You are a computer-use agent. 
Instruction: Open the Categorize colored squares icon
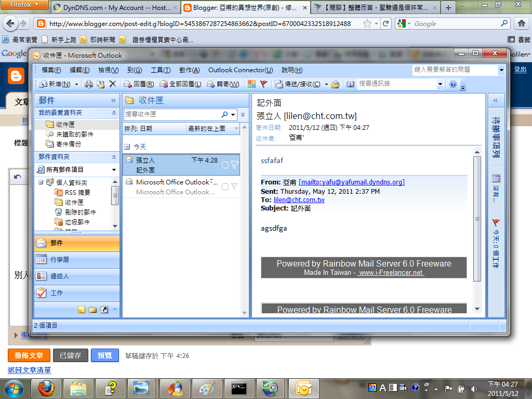click(252, 84)
